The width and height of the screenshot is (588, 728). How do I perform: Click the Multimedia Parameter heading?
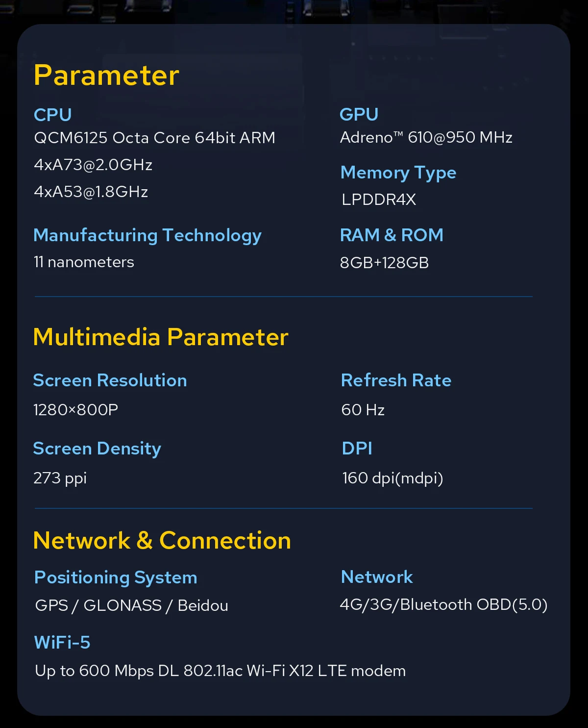tap(161, 337)
